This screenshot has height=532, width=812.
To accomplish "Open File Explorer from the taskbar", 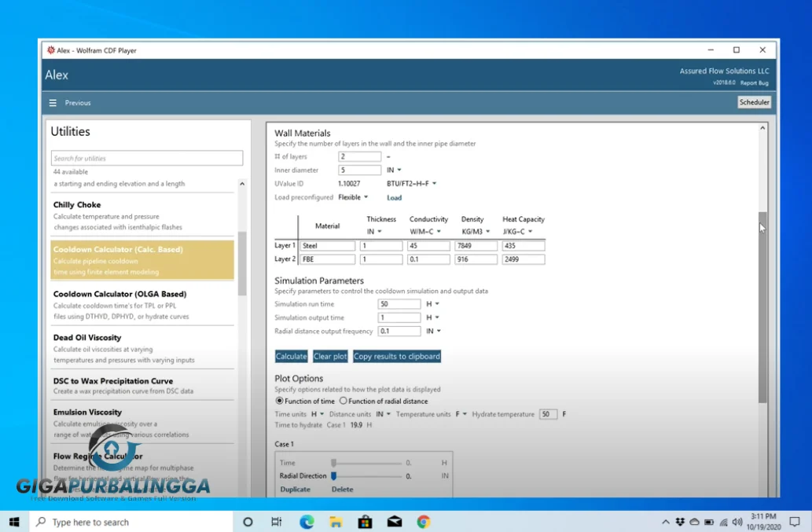I will (336, 522).
